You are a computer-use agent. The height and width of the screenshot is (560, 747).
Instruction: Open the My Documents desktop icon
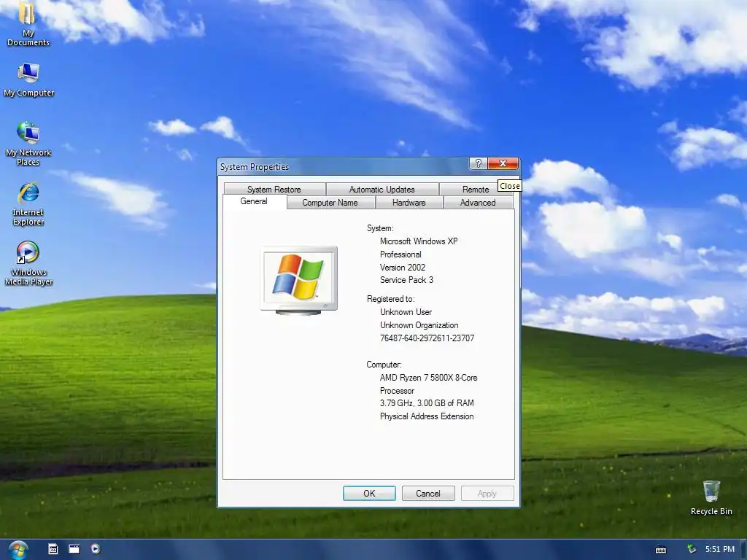click(28, 24)
